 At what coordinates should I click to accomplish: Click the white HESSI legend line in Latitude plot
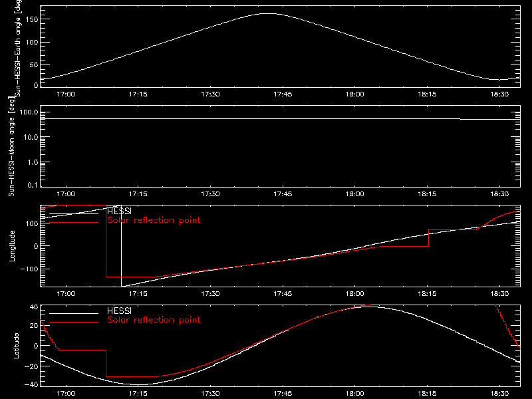(74, 313)
